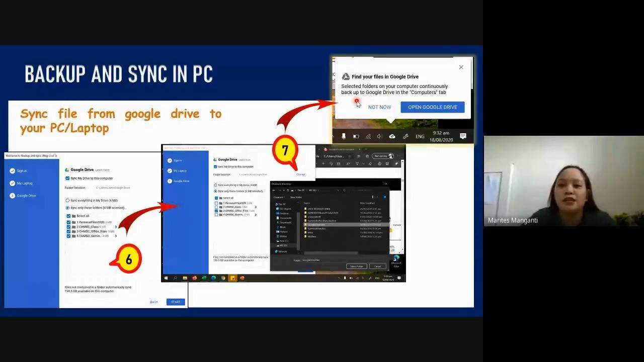This screenshot has height=362, width=644.
Task: Click BACK in the Backup and Sync window
Action: (x=154, y=302)
